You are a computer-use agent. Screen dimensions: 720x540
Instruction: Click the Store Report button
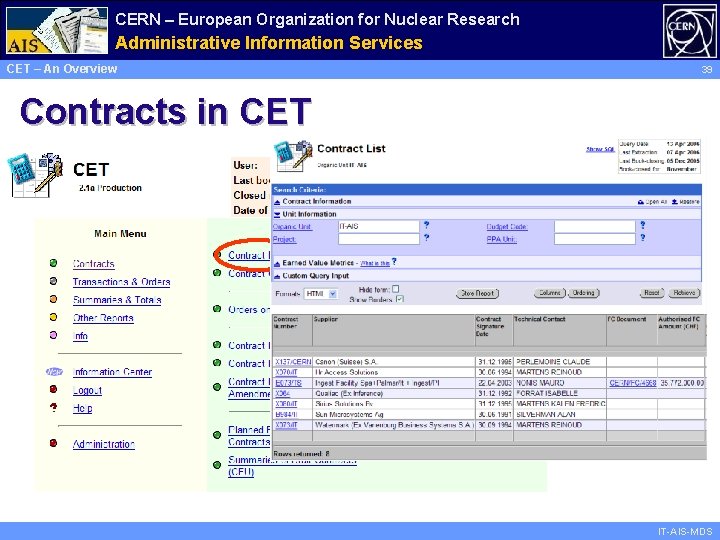pos(477,293)
